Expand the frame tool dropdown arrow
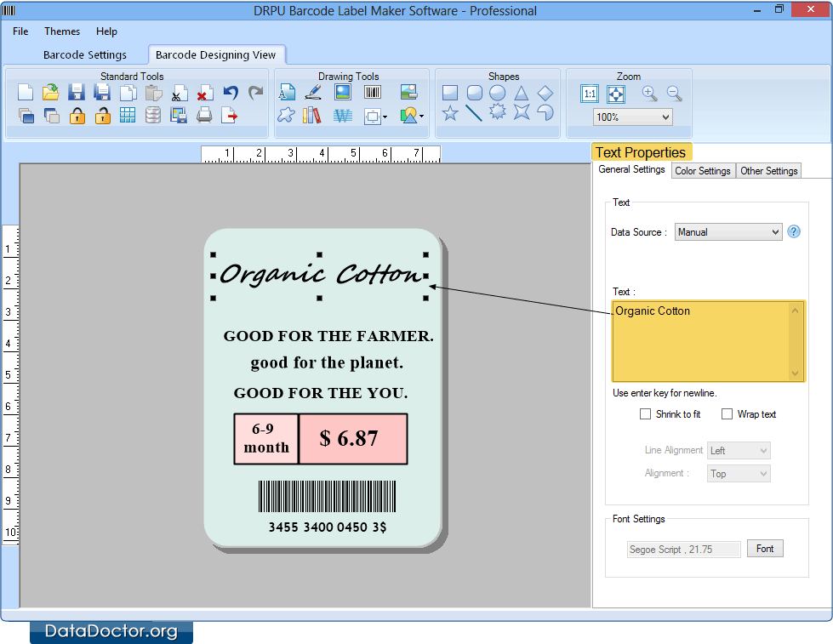 click(385, 117)
